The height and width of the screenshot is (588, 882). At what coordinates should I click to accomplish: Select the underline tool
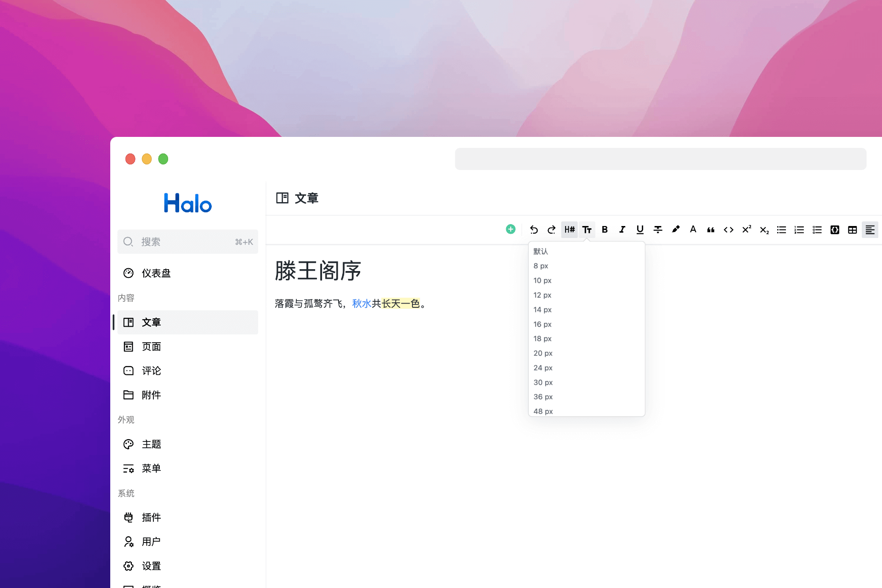(640, 230)
